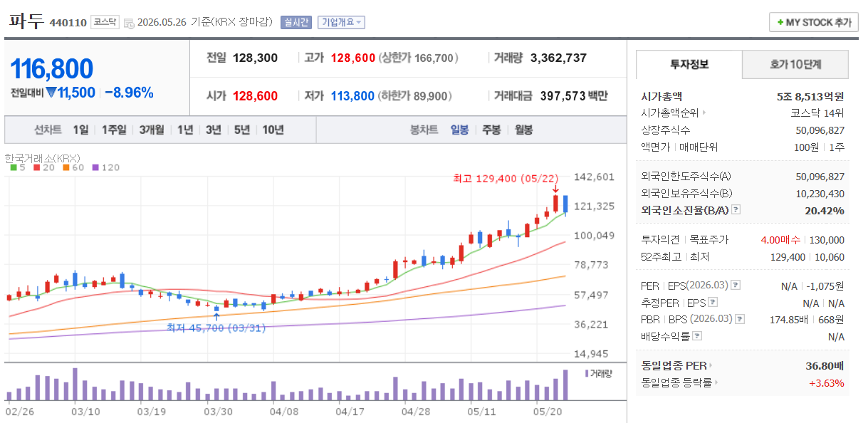Select the 10년 line chart period

point(273,130)
